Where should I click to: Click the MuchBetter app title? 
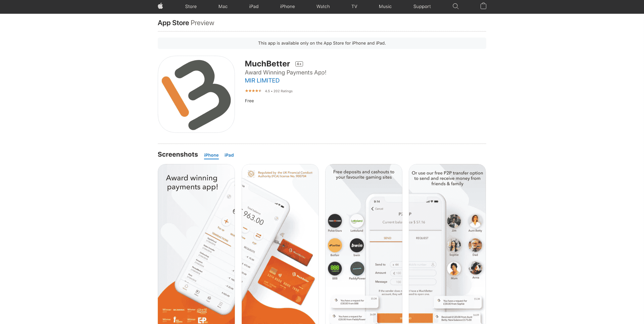coord(267,64)
